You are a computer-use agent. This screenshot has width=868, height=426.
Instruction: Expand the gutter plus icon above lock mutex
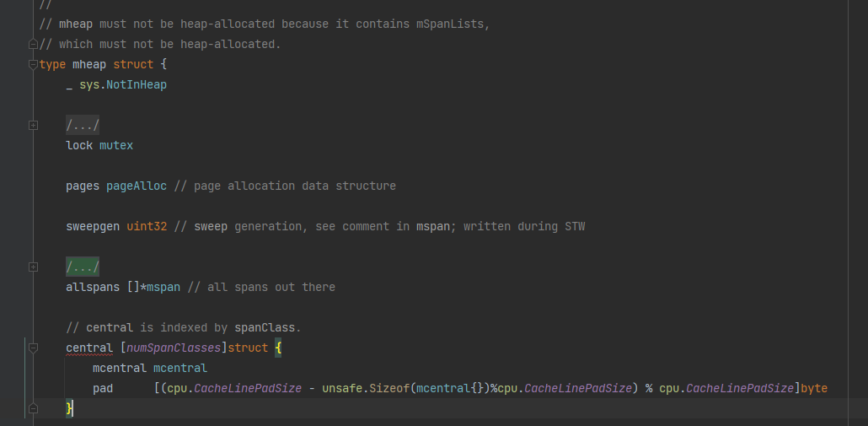[x=33, y=125]
